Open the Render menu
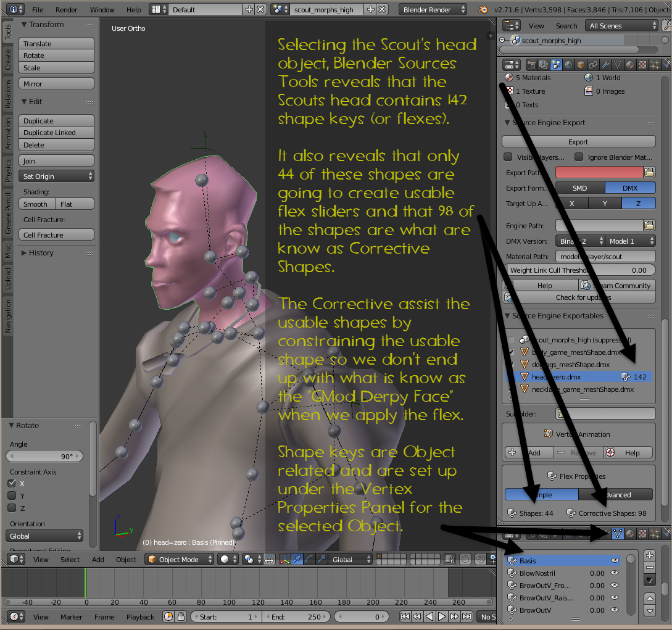Image resolution: width=672 pixels, height=630 pixels. point(67,9)
